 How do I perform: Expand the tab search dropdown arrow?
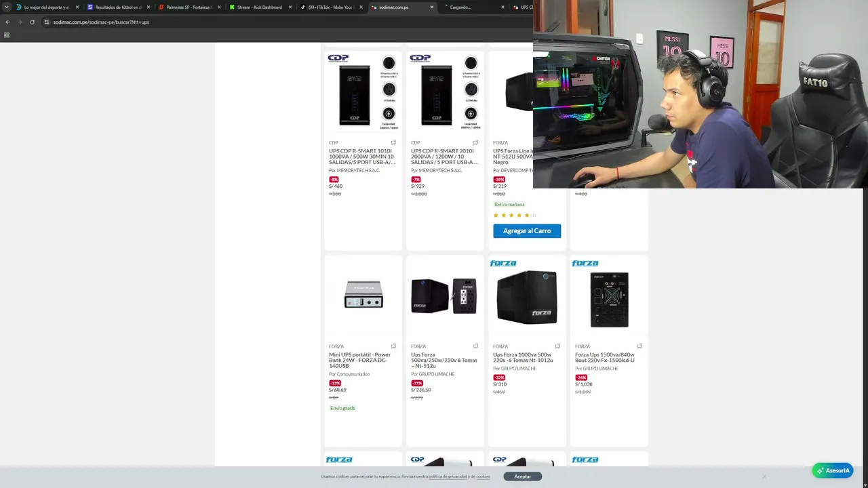[7, 7]
